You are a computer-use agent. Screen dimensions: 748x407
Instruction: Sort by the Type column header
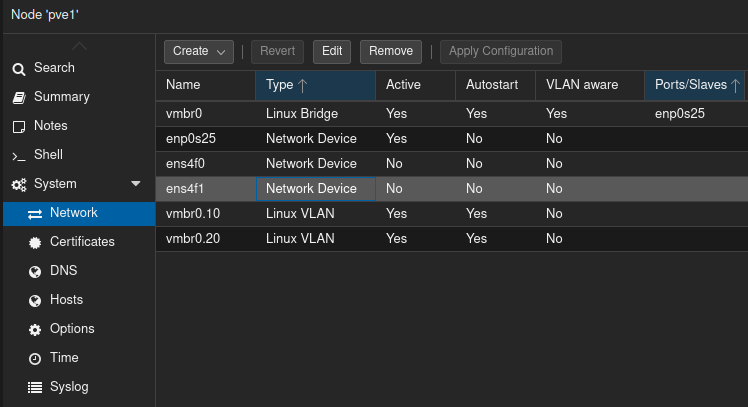click(x=315, y=85)
